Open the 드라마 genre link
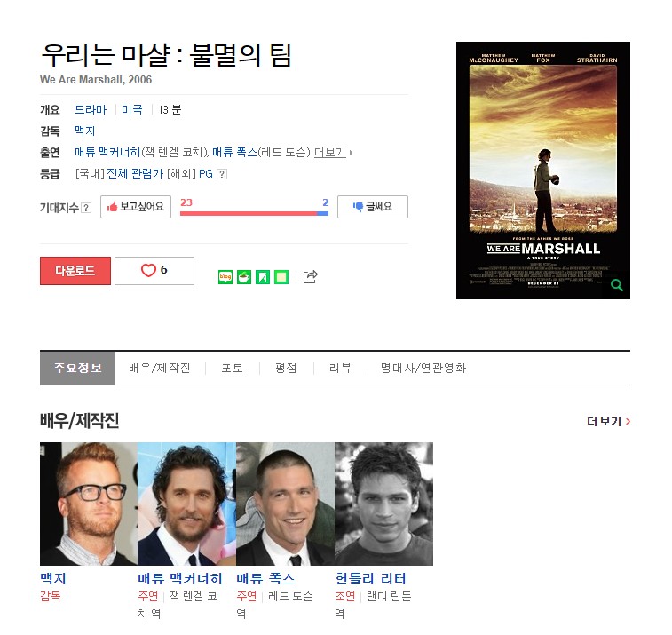The width and height of the screenshot is (672, 635). point(91,110)
